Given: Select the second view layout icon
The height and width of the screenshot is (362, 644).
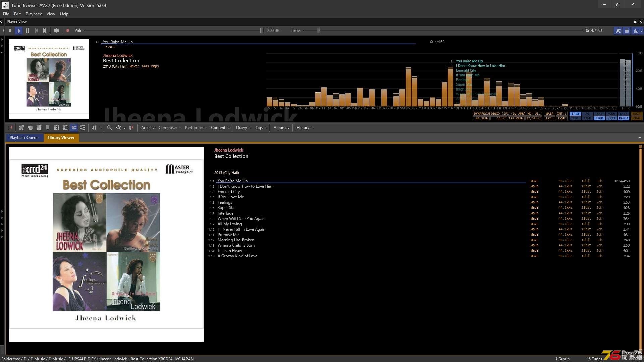Looking at the screenshot, I should coord(30,128).
